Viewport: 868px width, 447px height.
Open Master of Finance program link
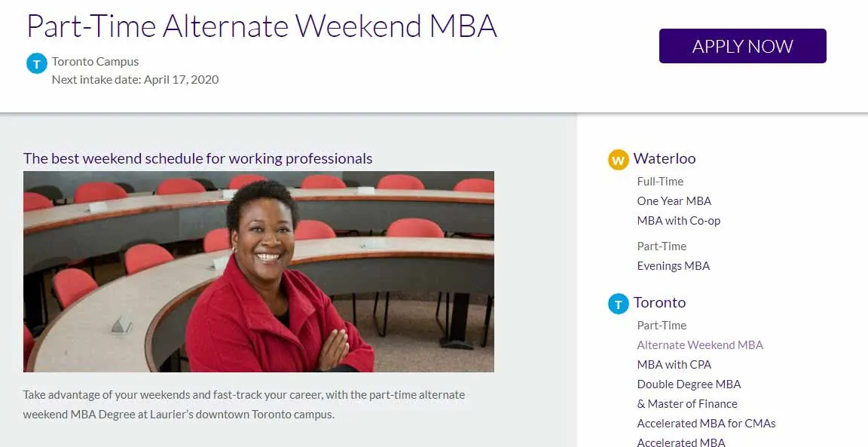coord(686,403)
